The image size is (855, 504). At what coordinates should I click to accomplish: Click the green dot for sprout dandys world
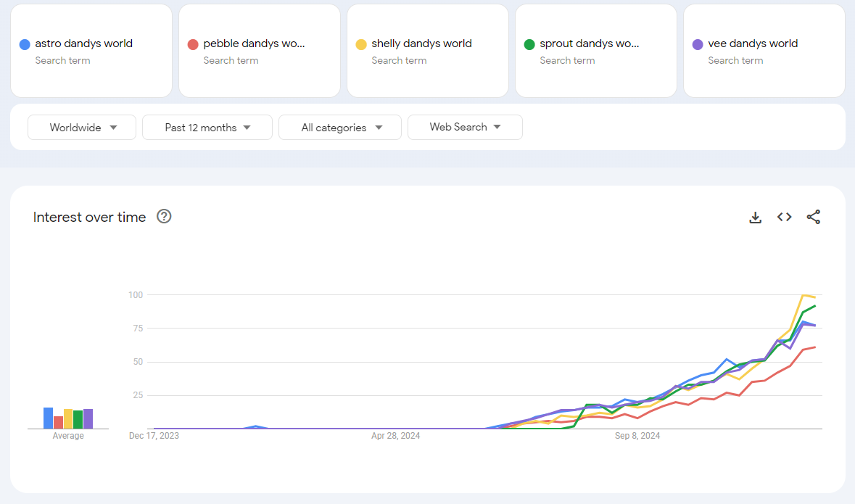(529, 44)
